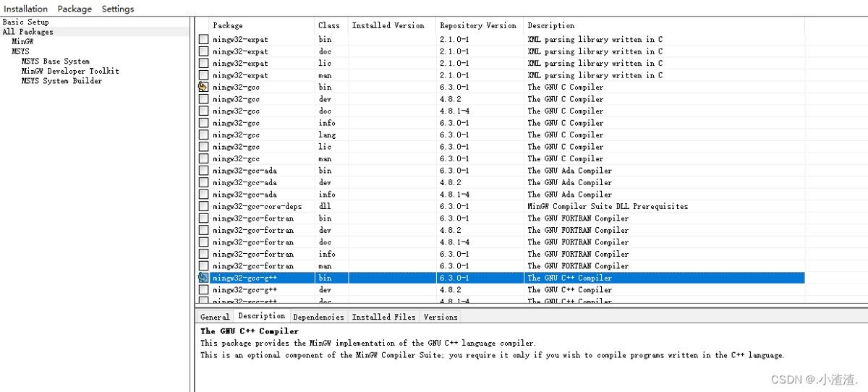Viewport: 868px width, 392px height.
Task: Tick the checkbox for mingw32-expat bin
Action: point(203,40)
